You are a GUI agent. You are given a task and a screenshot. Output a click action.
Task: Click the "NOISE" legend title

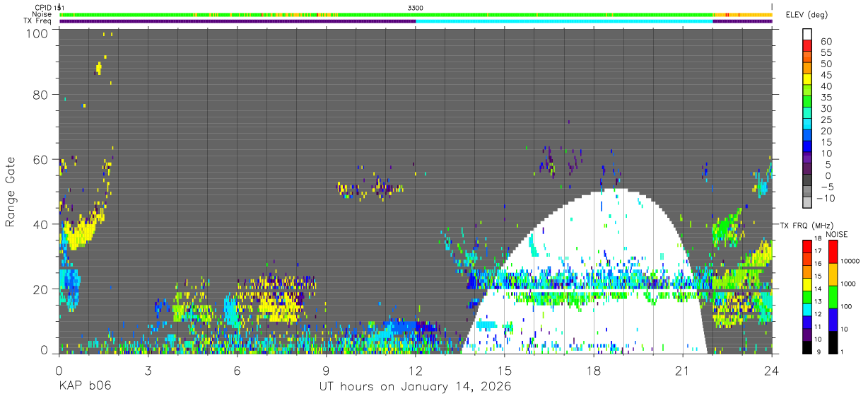(837, 234)
